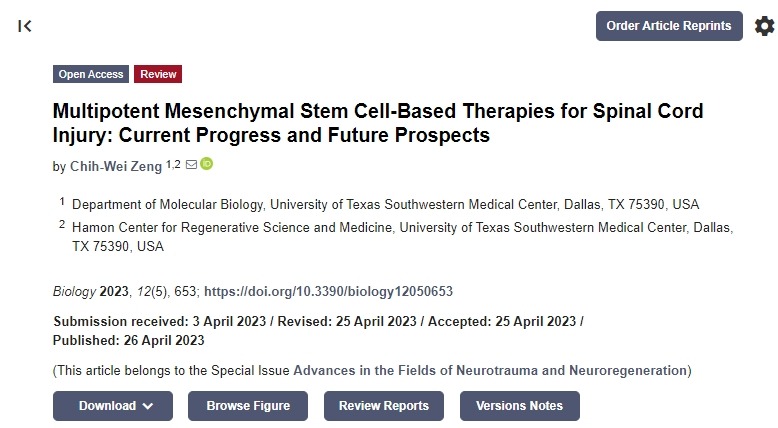Expand the Download dropdown
The image size is (778, 428).
113,406
